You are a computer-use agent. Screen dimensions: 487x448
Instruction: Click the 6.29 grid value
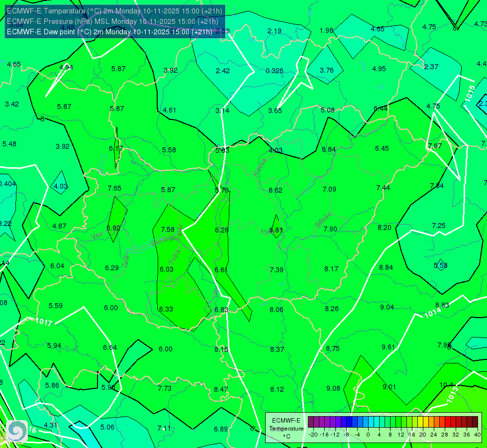(112, 268)
